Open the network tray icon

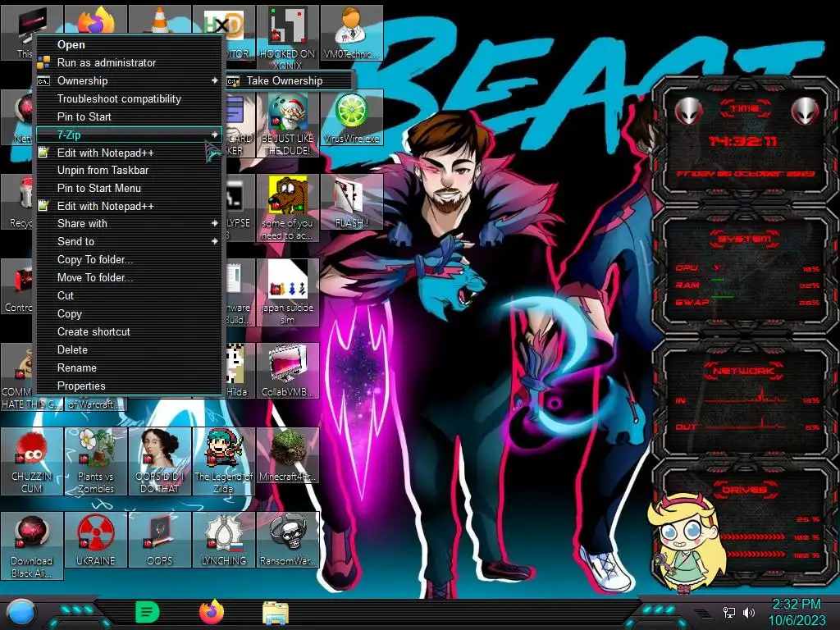(729, 612)
